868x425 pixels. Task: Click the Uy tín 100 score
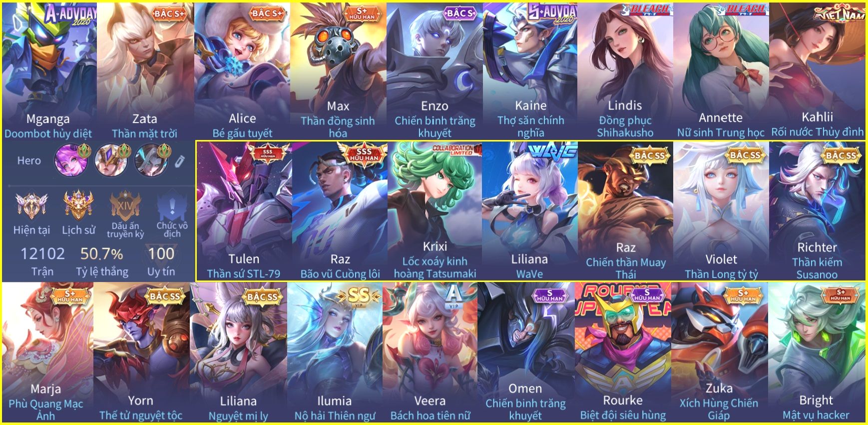(161, 261)
